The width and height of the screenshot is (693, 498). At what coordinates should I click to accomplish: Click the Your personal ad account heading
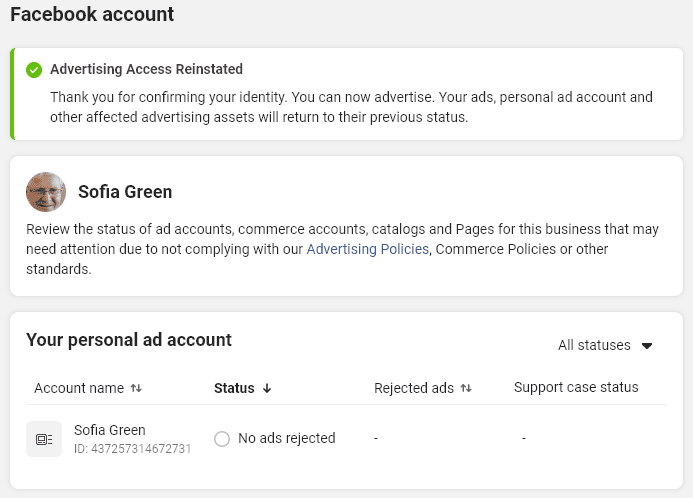tap(129, 340)
